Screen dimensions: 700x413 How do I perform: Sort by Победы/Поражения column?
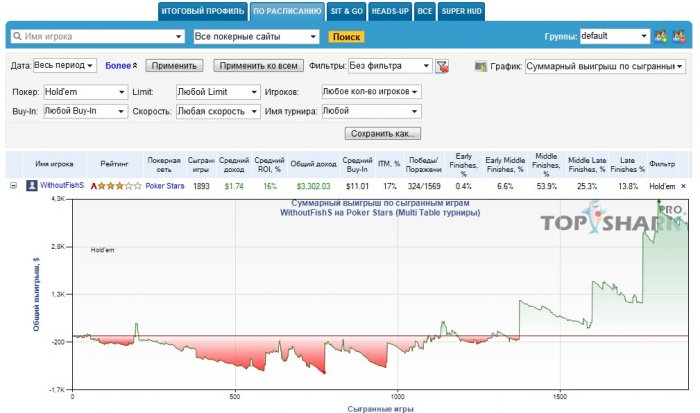pyautogui.click(x=424, y=165)
